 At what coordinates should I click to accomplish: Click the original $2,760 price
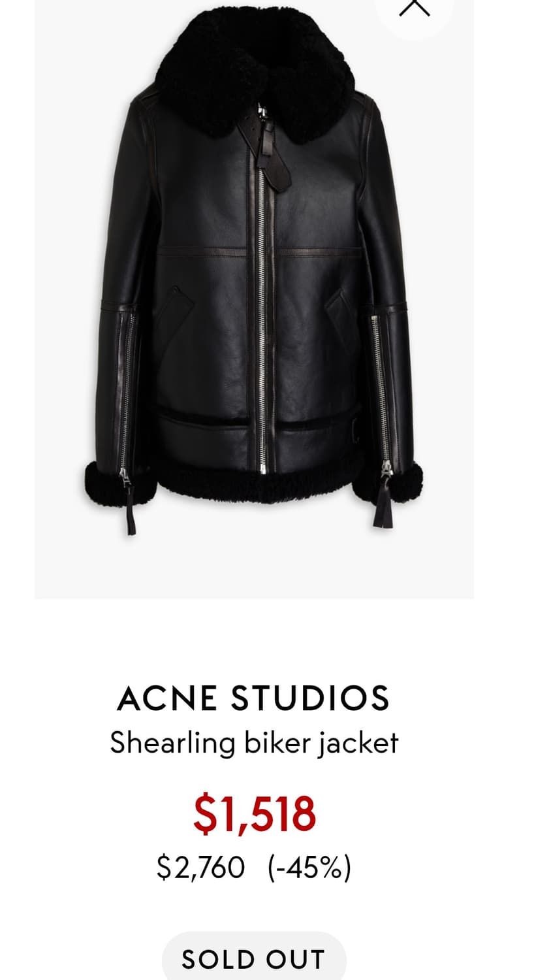201,868
